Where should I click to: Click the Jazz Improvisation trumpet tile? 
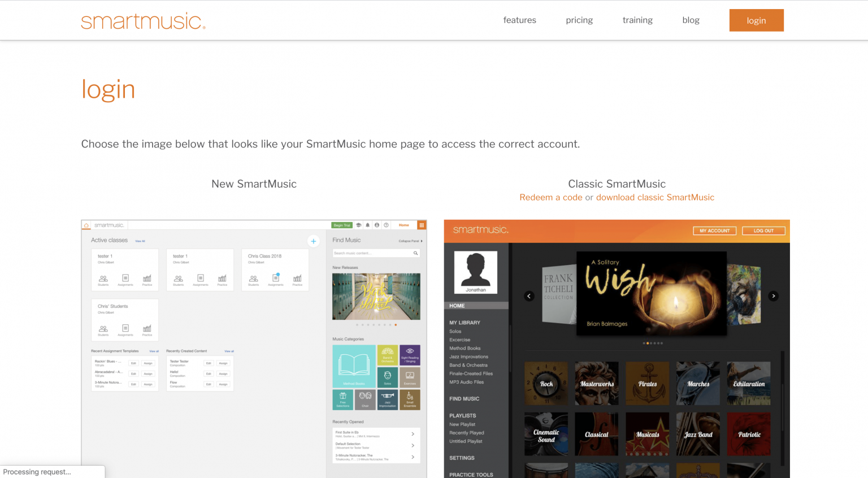[x=388, y=399]
